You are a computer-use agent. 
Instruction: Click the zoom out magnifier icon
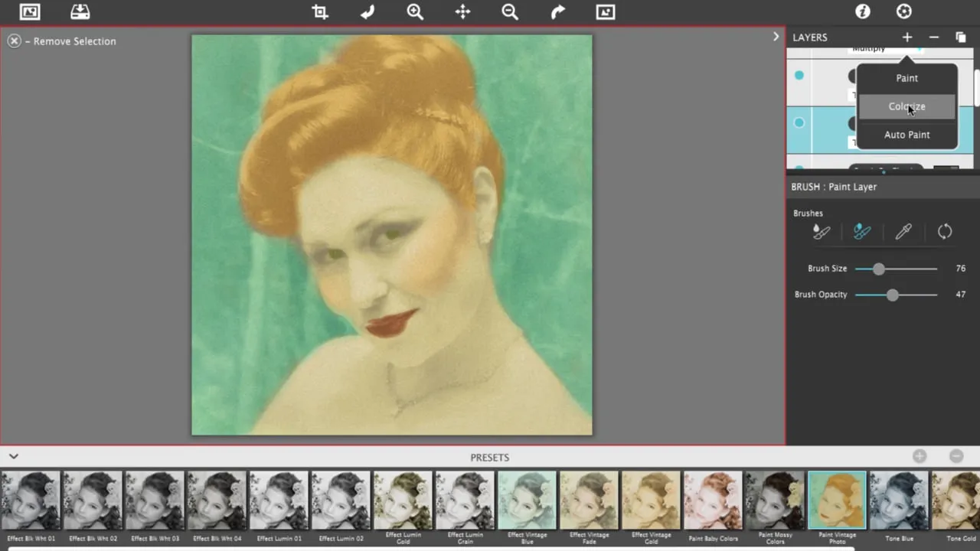click(510, 11)
